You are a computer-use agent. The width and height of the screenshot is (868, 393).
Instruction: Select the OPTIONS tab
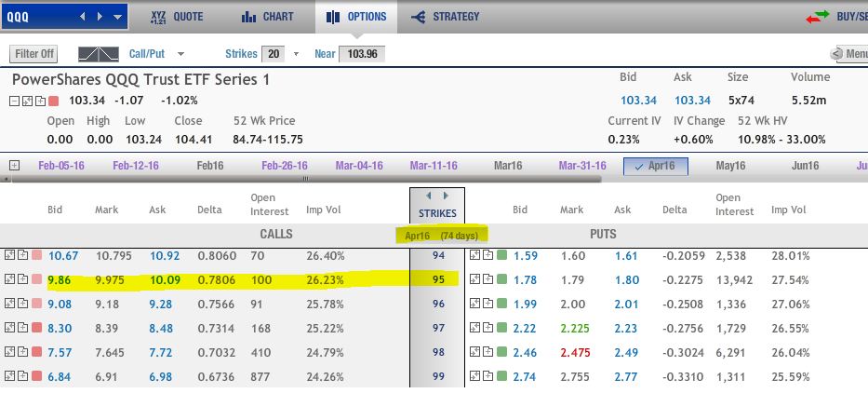pos(356,17)
